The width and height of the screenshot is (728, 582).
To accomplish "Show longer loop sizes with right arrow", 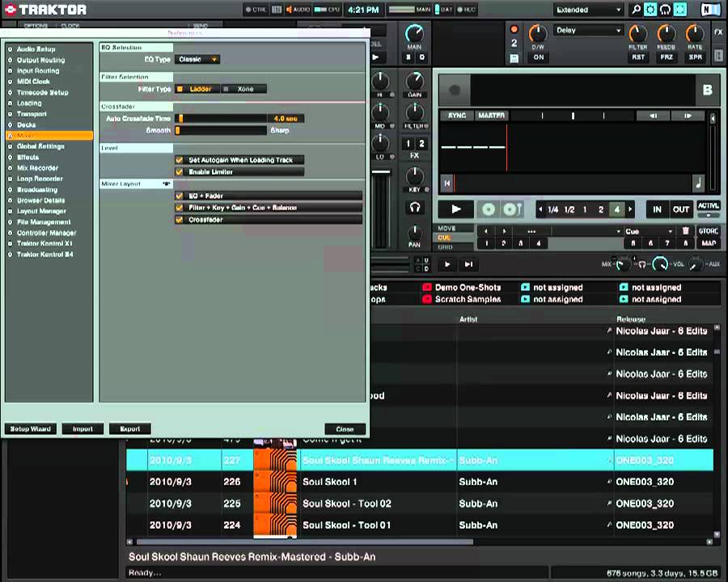I will click(x=630, y=209).
